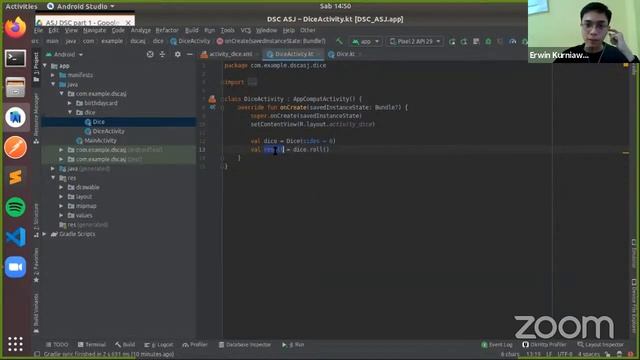640x360 pixels.
Task: Open the Files manager dock icon
Action: click(16, 87)
